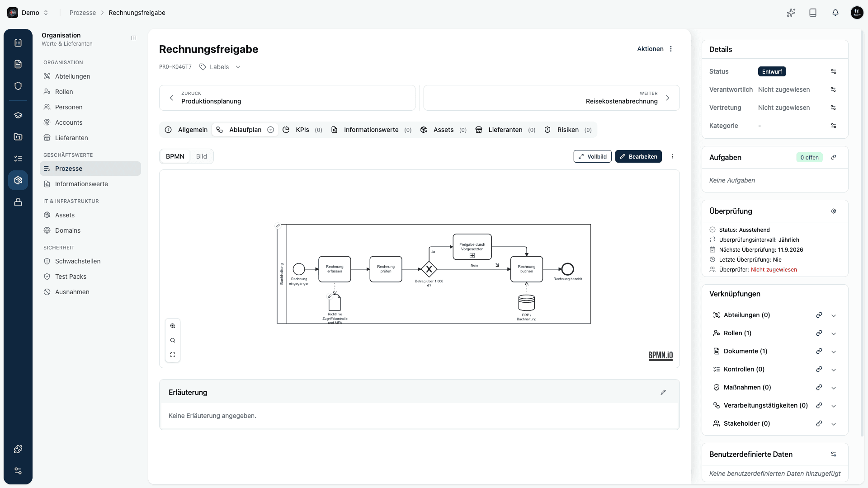Edit Status via sliders icon

(x=834, y=71)
